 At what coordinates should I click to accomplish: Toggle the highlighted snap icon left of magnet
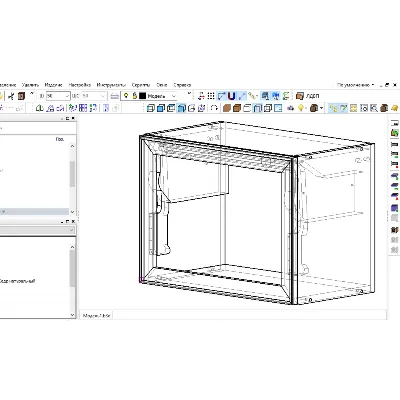(x=222, y=96)
